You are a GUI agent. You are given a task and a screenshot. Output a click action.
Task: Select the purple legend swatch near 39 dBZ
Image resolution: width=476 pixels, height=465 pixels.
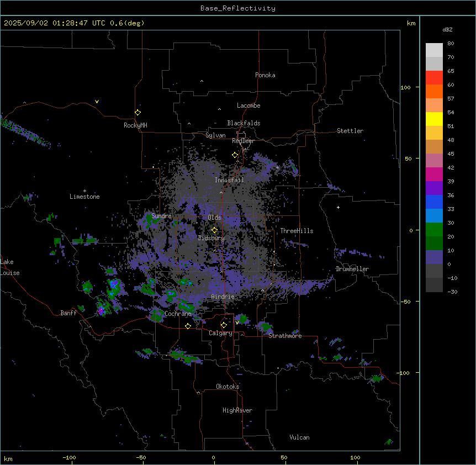pyautogui.click(x=434, y=188)
